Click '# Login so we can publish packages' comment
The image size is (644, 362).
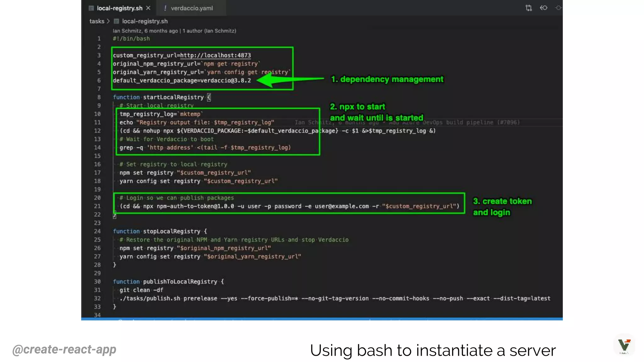coord(177,198)
